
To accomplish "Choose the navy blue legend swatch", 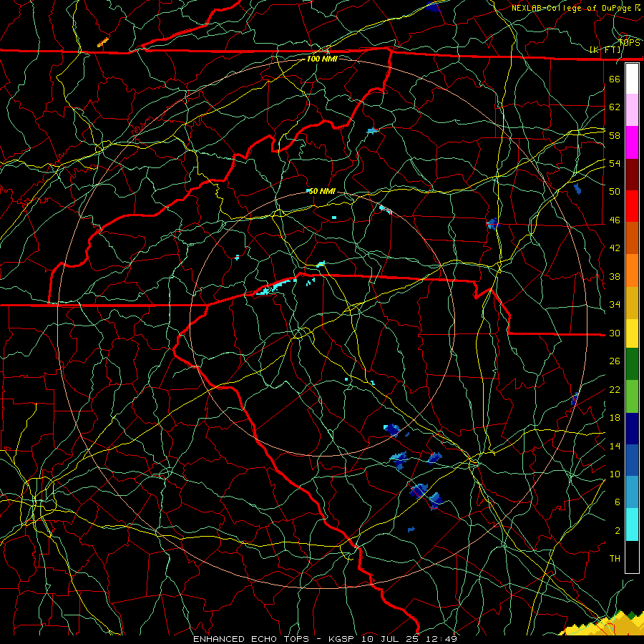I will click(x=632, y=429).
